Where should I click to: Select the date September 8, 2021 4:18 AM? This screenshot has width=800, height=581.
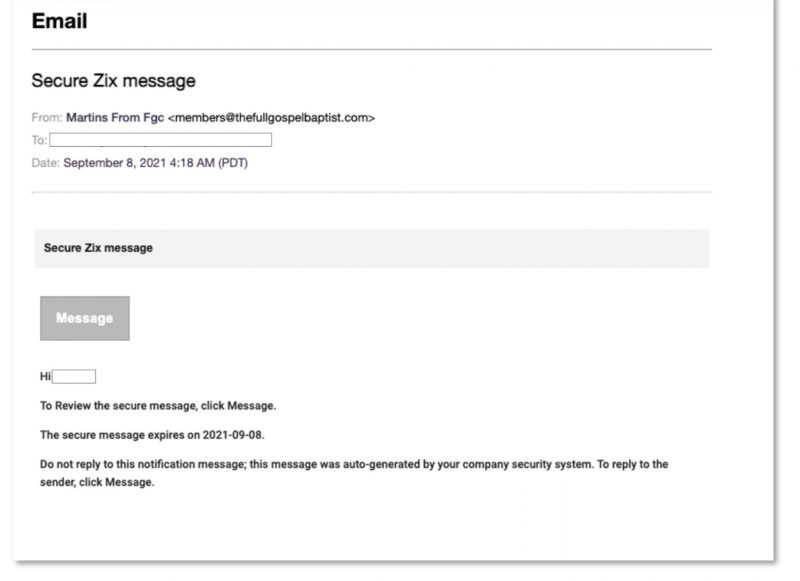[x=155, y=163]
